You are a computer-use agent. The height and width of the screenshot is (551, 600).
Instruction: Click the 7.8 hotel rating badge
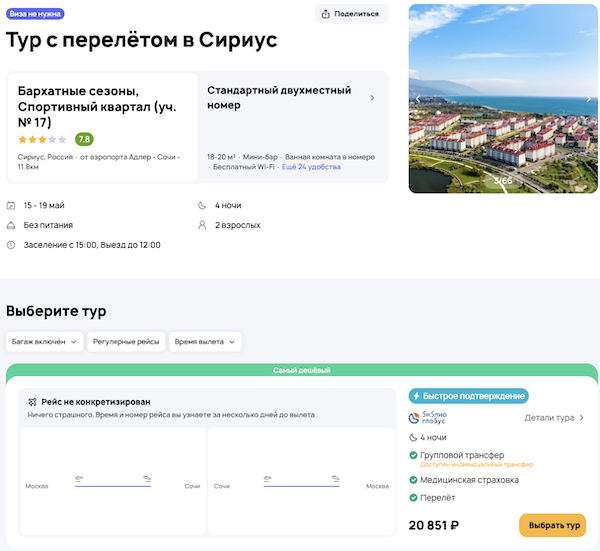(85, 139)
